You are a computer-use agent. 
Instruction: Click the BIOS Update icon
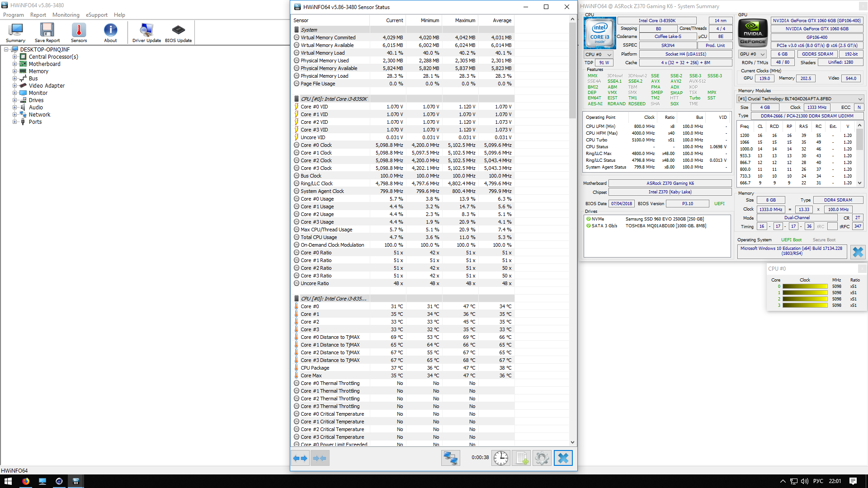point(178,33)
